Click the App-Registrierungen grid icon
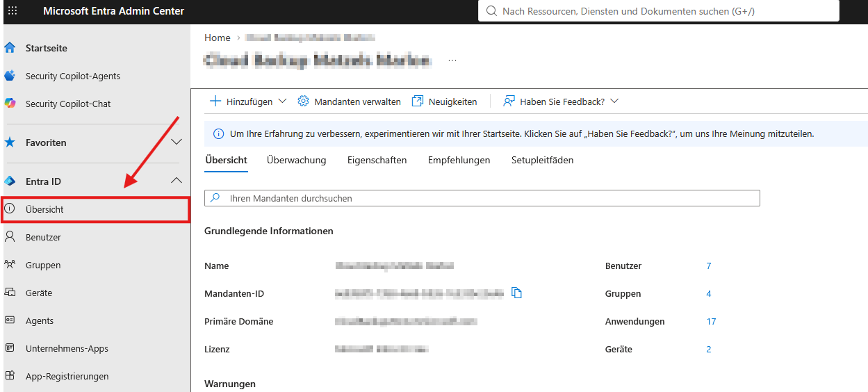 (10, 376)
